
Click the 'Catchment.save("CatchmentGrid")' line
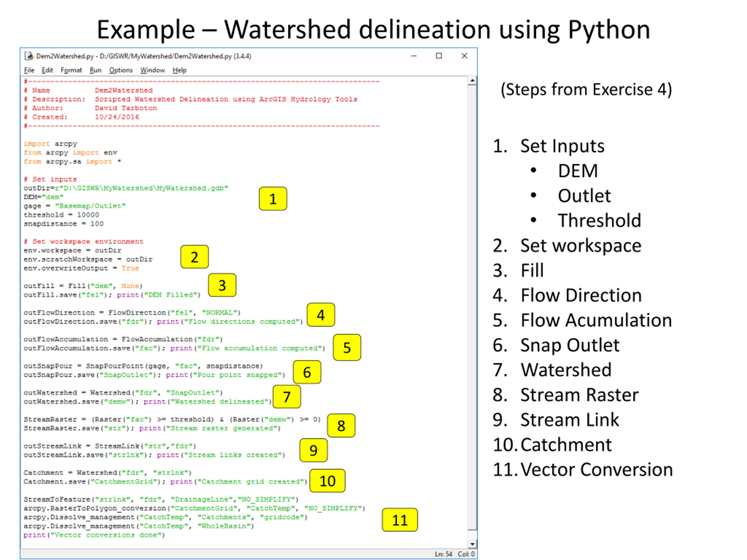[x=165, y=481]
